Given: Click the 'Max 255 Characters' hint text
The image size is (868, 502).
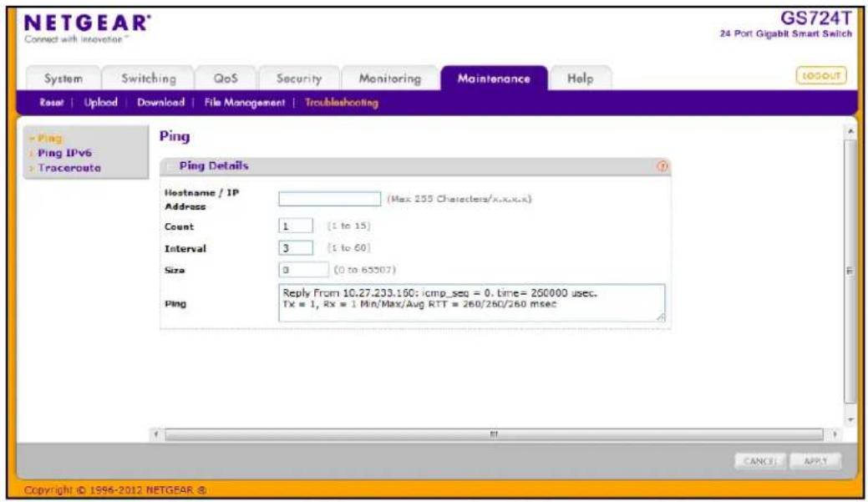Looking at the screenshot, I should 459,199.
